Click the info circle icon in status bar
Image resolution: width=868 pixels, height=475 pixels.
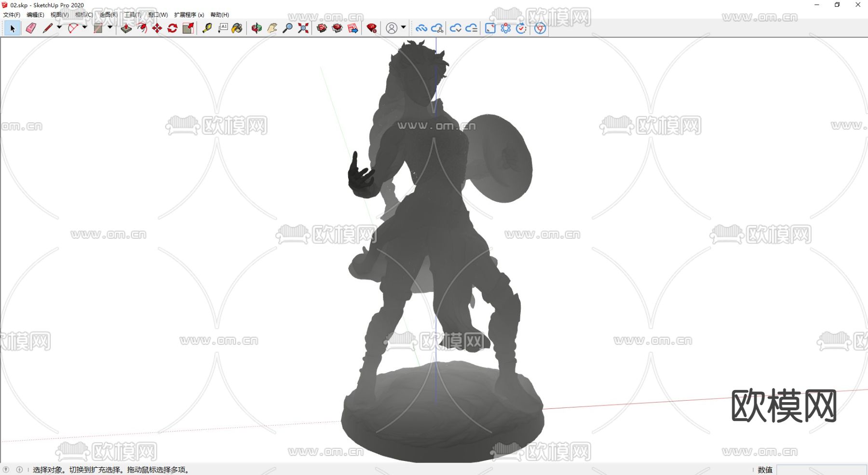[x=19, y=470]
